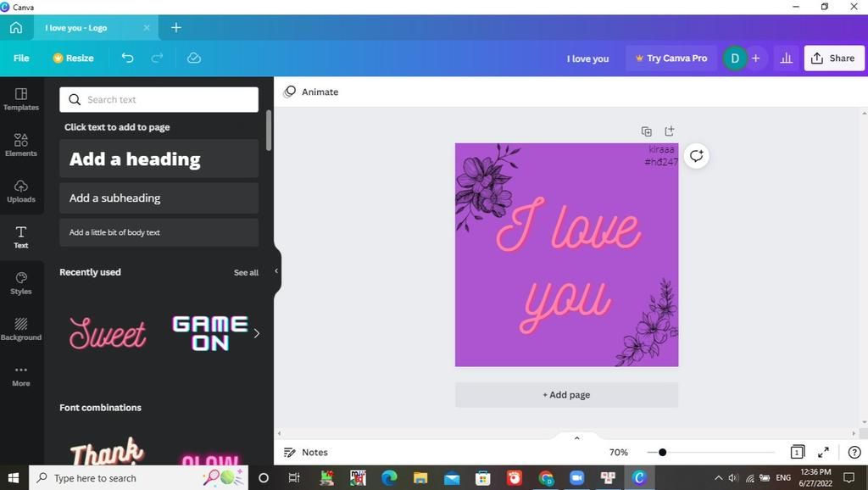Open the File menu
This screenshot has width=868, height=490.
click(21, 58)
